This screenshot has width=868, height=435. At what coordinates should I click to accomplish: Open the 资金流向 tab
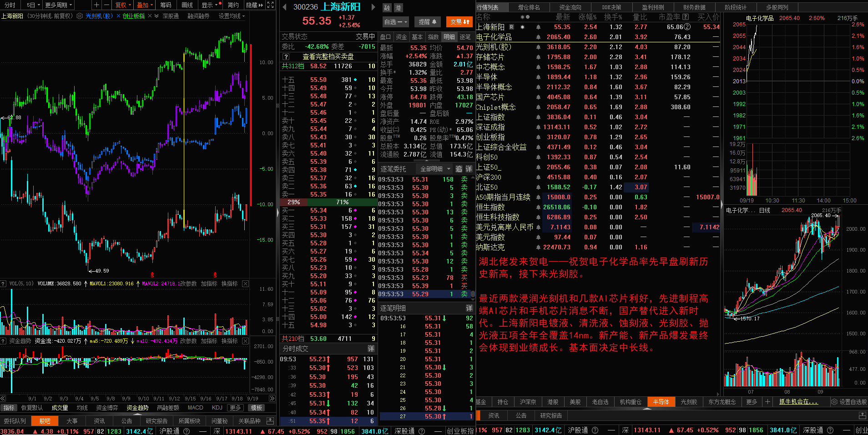coord(570,7)
